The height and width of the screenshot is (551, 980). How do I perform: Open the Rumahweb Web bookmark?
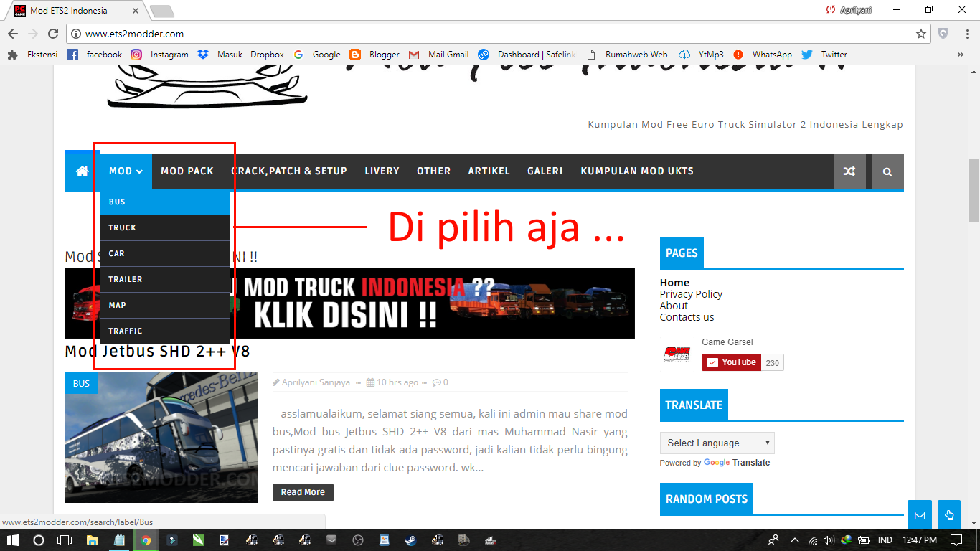coord(626,55)
